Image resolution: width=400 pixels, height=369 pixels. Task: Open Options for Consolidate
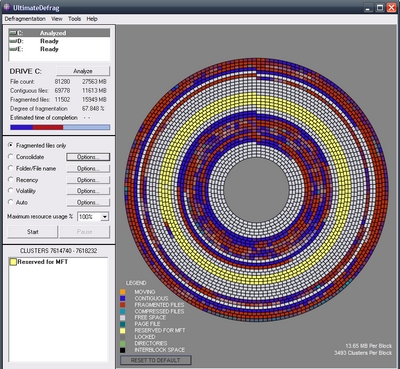(x=88, y=157)
